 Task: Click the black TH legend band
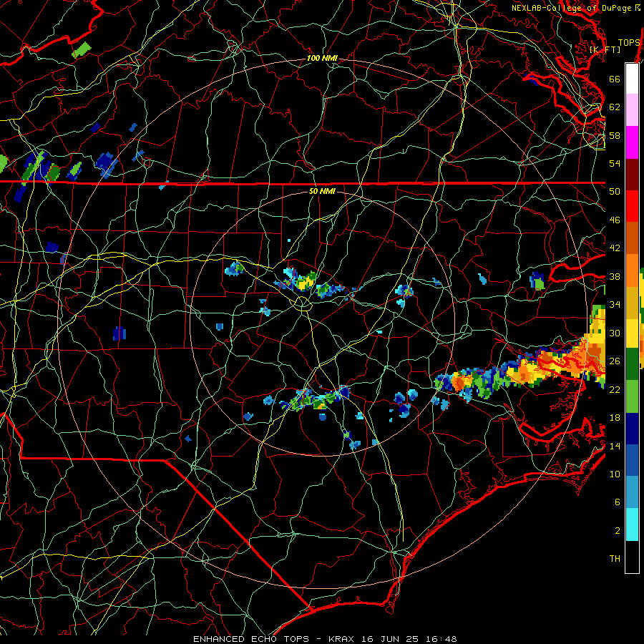click(632, 557)
